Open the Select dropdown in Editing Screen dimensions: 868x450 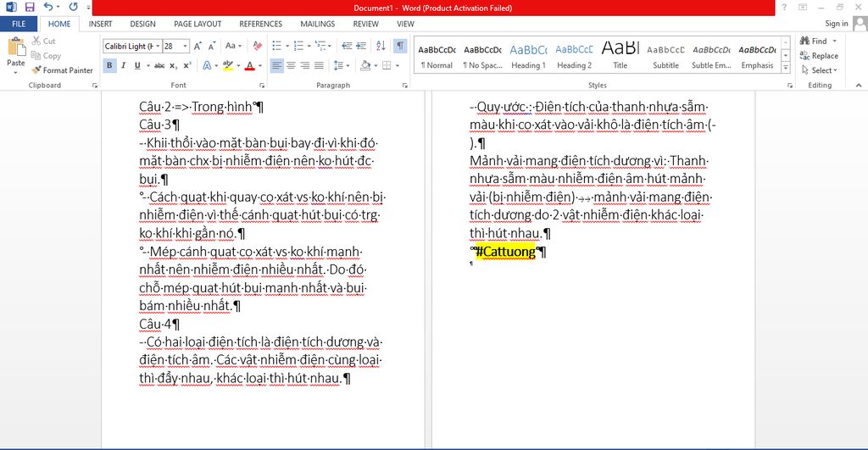820,70
